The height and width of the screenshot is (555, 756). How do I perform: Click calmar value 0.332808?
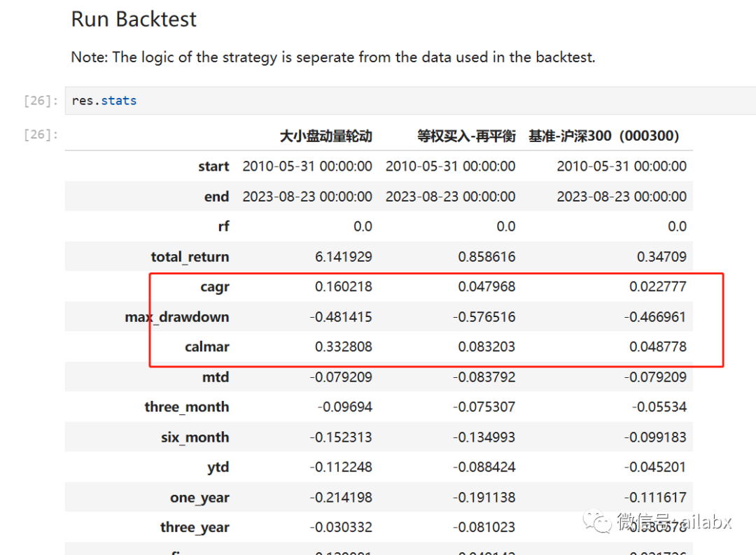pyautogui.click(x=343, y=346)
